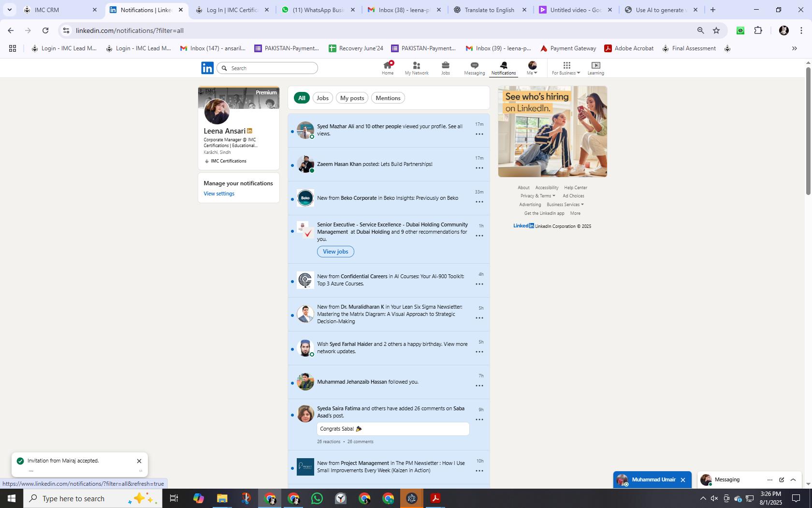Viewport: 812px width, 508px height.
Task: Open View settings link
Action: click(219, 194)
